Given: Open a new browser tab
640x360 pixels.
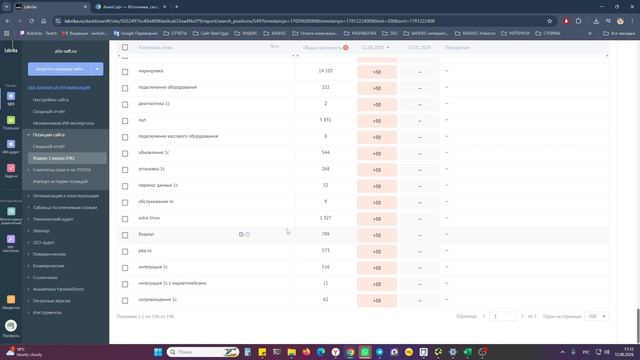Looking at the screenshot, I should (x=176, y=7).
